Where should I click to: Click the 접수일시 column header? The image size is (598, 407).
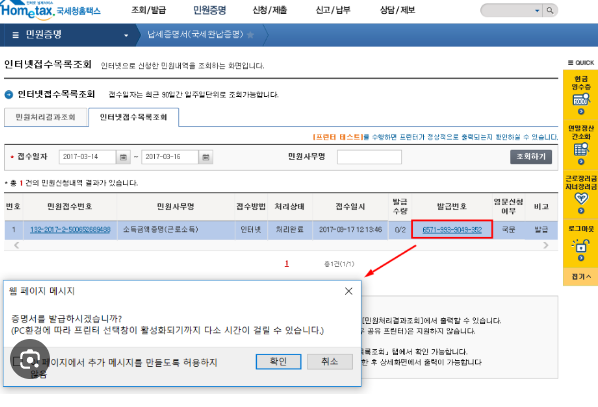[350, 206]
